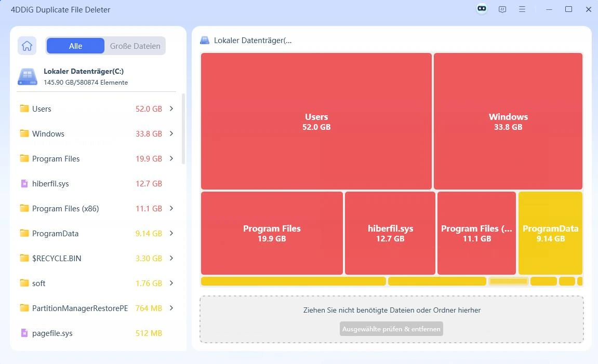Screen dimensions: 598x364
Task: Click the '12.7 GB' size in the list
Action: tap(149, 184)
